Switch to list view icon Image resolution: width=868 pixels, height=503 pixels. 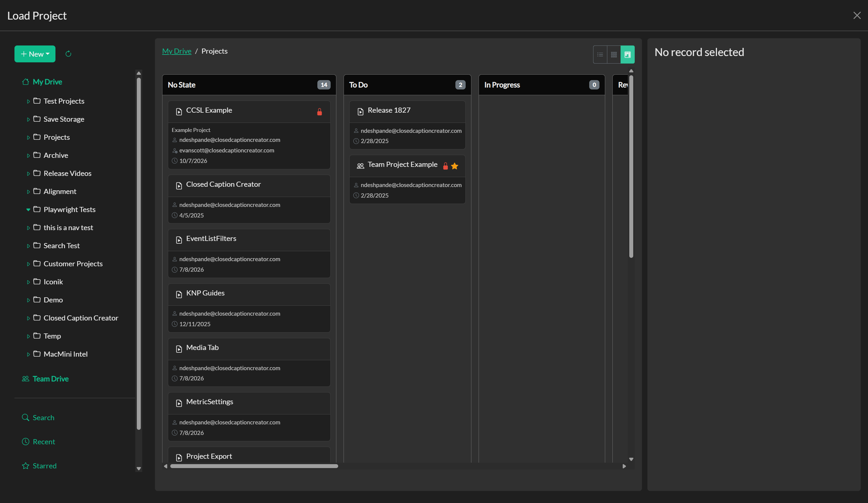pos(600,55)
